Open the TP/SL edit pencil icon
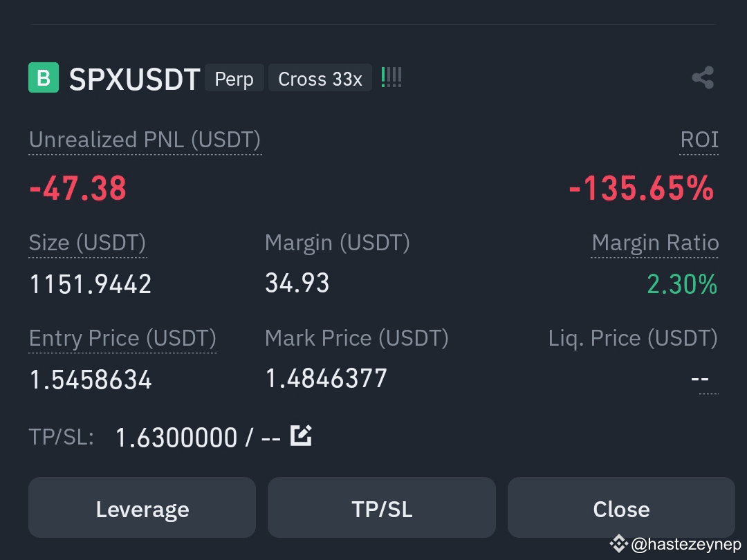The height and width of the screenshot is (560, 747). click(x=301, y=436)
